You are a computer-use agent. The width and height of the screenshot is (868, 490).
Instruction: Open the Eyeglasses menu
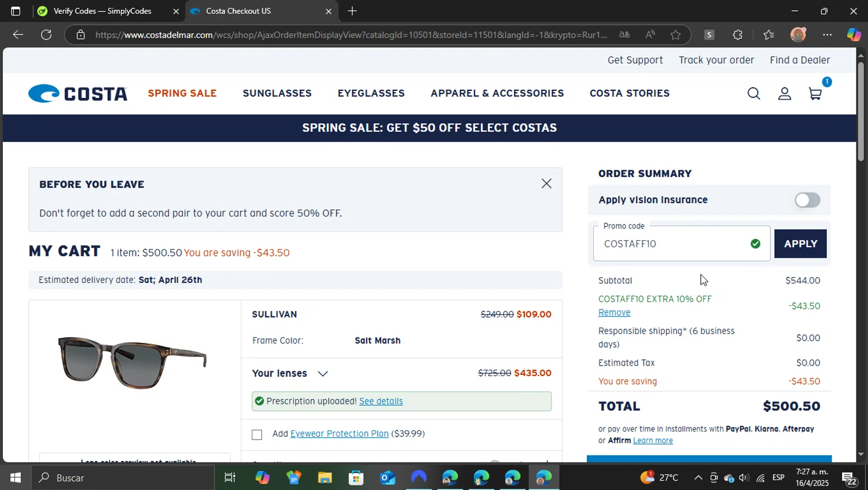371,93
